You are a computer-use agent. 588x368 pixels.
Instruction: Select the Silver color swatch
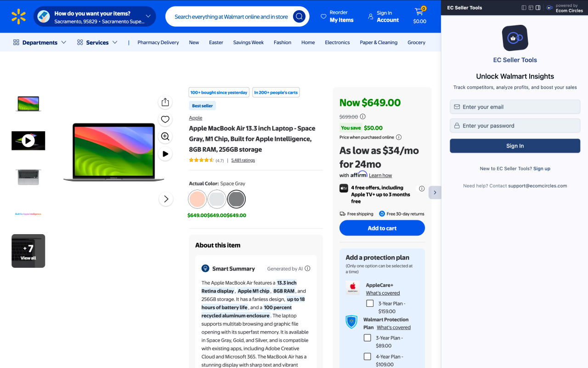click(x=217, y=199)
